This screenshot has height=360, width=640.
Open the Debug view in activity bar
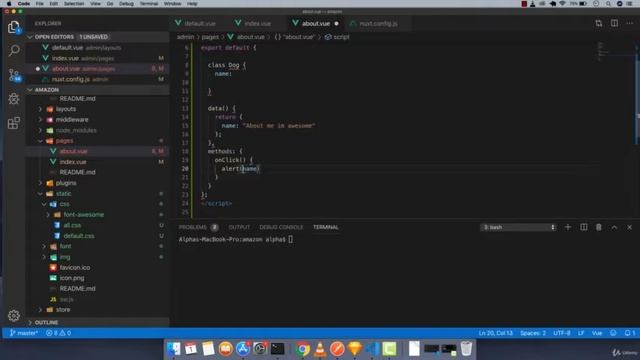pyautogui.click(x=14, y=99)
